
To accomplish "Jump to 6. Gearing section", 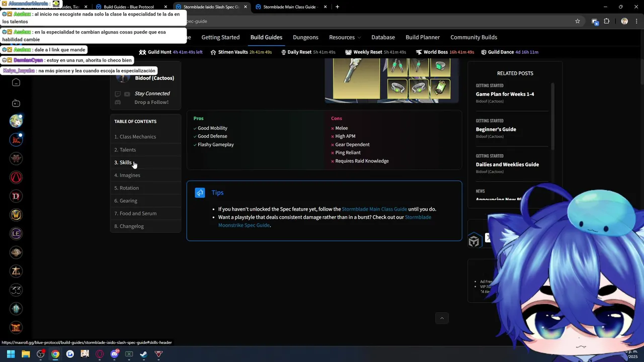I will click(126, 201).
